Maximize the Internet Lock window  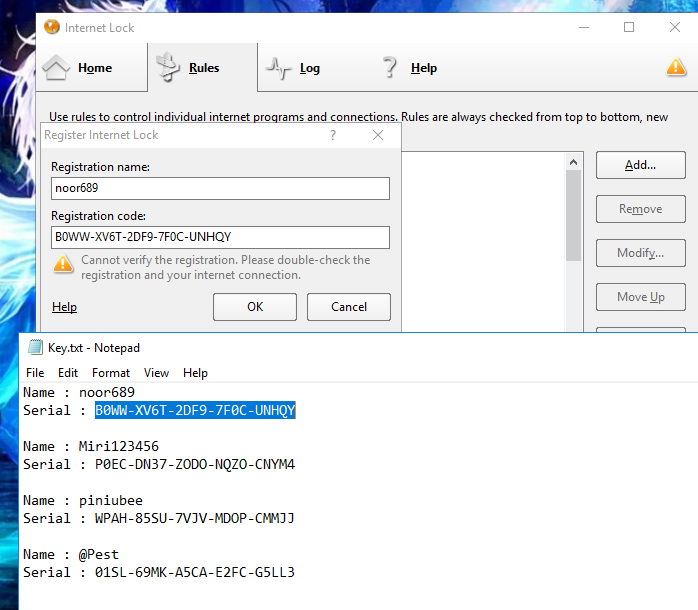tap(629, 27)
